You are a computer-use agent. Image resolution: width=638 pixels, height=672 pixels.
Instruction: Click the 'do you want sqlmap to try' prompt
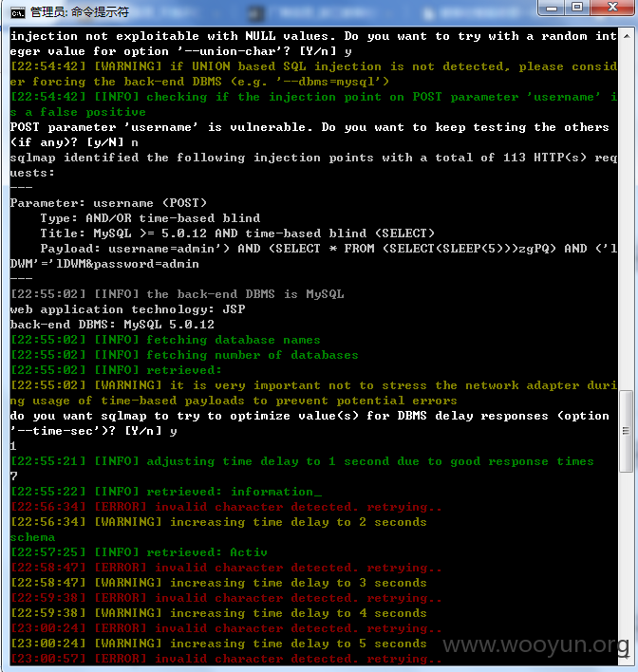310,423
